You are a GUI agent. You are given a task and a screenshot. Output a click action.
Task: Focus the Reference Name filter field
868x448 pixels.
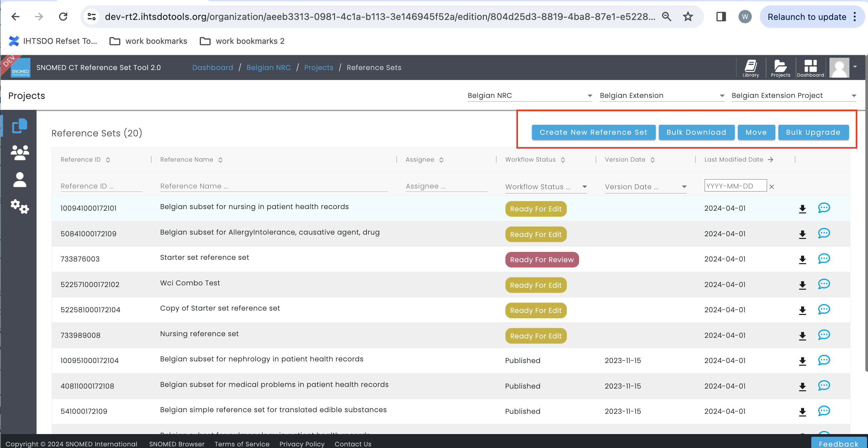(x=274, y=186)
